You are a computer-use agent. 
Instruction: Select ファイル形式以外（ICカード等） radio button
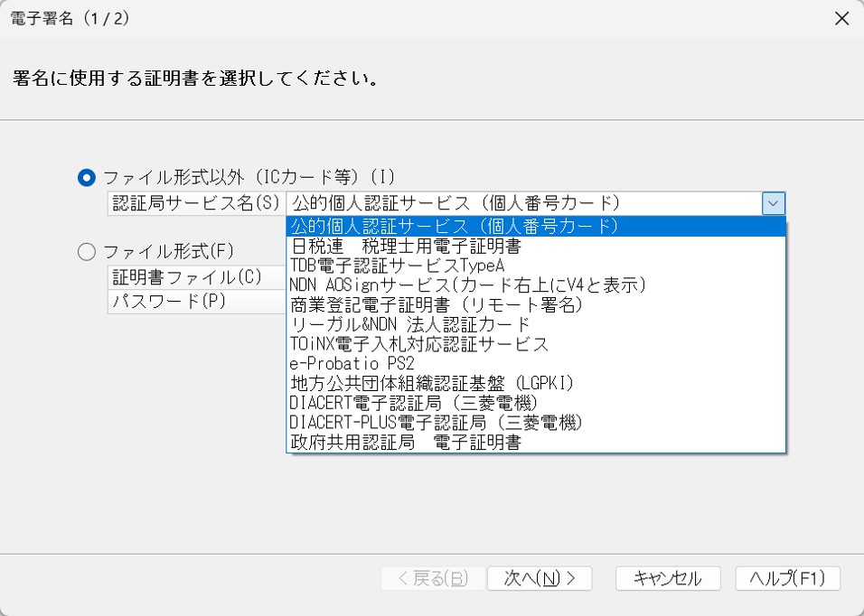pos(87,177)
